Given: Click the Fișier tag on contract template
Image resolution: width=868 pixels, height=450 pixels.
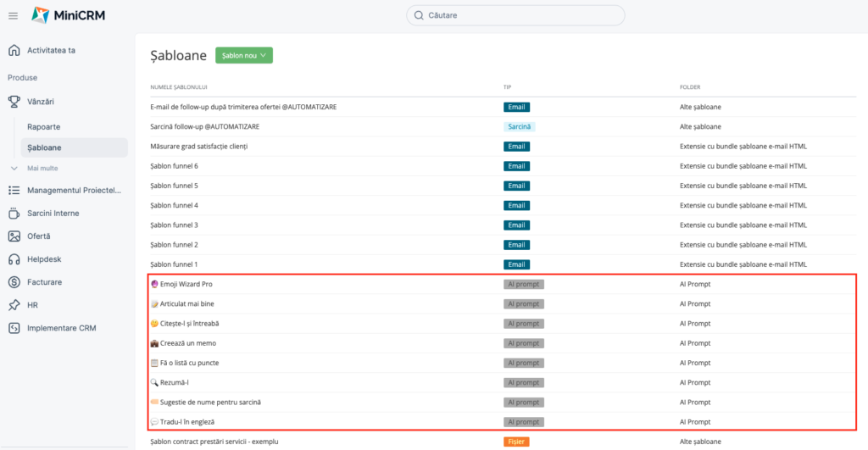Looking at the screenshot, I should click(x=516, y=442).
